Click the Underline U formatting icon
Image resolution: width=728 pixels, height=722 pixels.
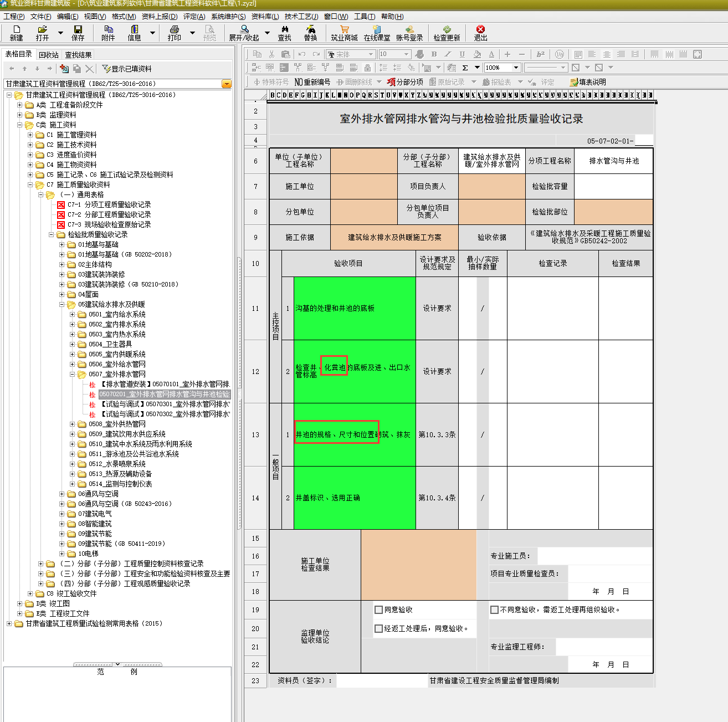(x=462, y=54)
